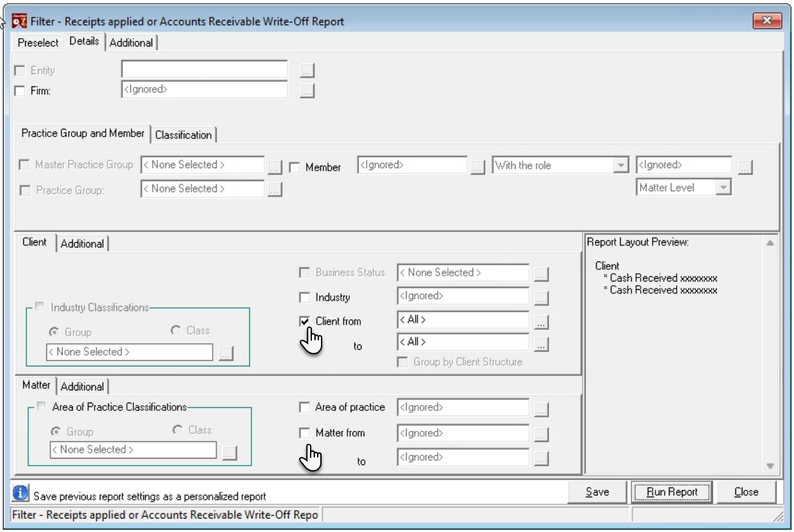794x532 pixels.
Task: Click the Client to input field
Action: point(463,342)
